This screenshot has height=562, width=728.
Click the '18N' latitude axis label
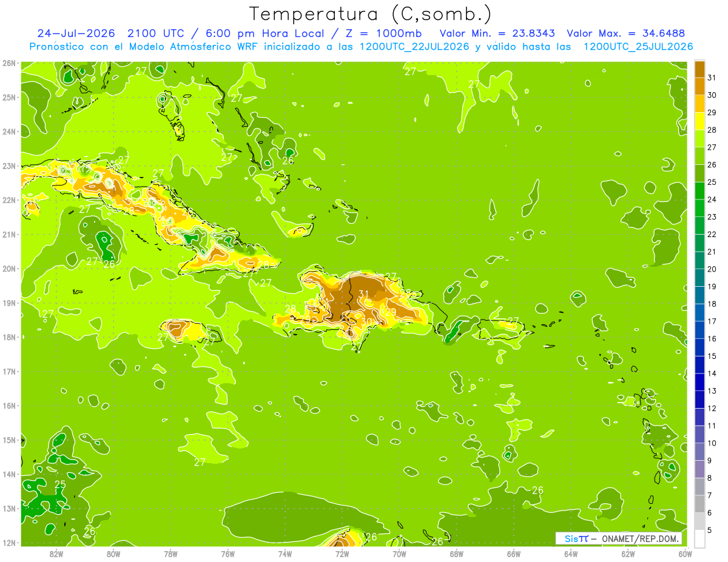click(x=8, y=337)
